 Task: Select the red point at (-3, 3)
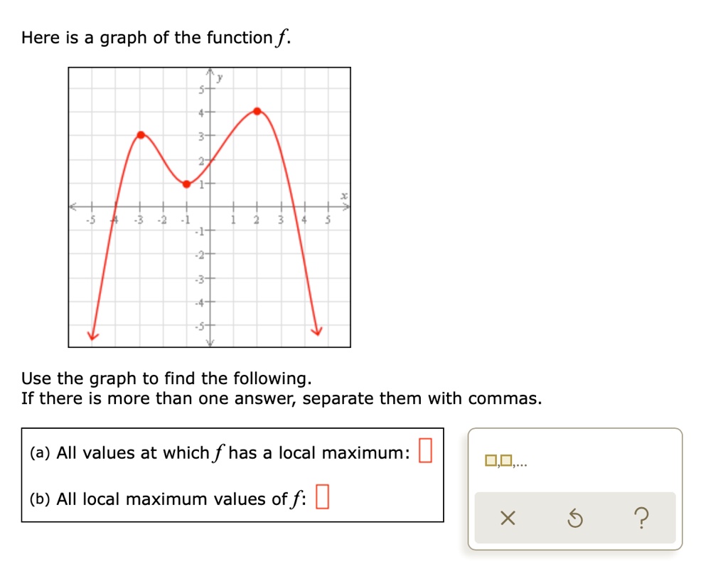point(141,134)
